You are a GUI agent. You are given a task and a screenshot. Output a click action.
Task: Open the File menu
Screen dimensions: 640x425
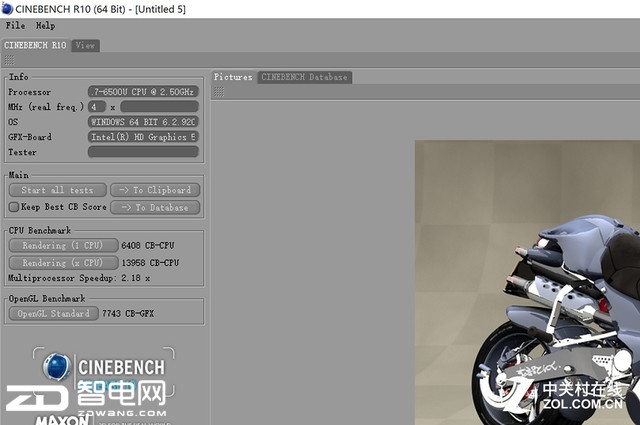tap(15, 26)
